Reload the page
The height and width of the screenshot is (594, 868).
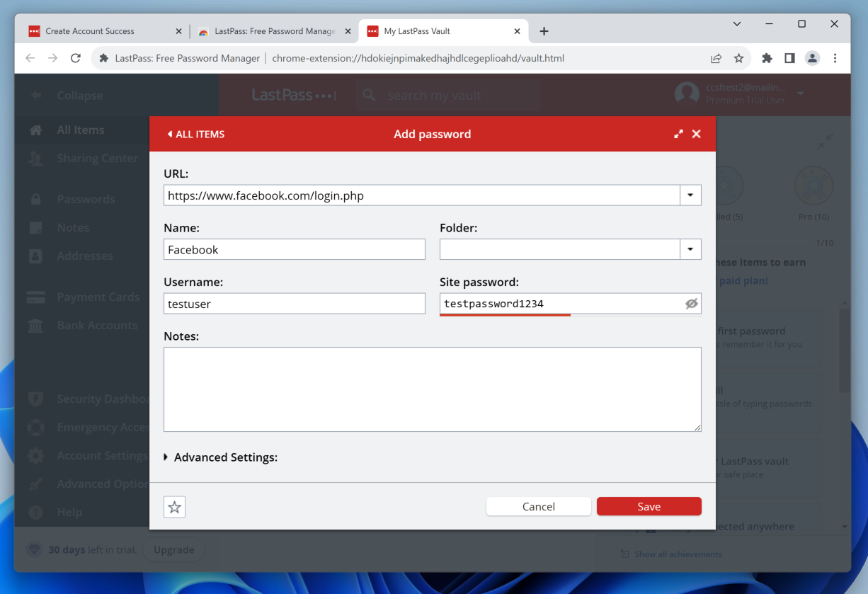(76, 58)
